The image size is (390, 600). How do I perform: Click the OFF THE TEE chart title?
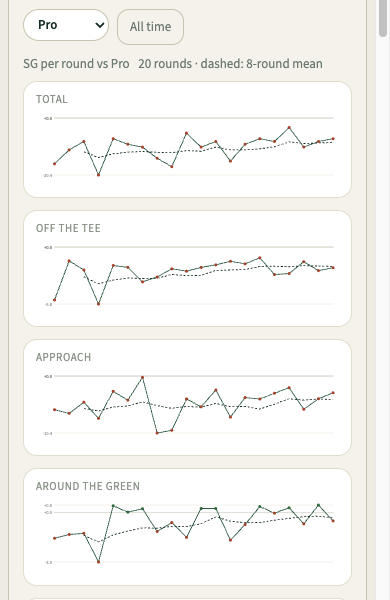click(x=68, y=228)
